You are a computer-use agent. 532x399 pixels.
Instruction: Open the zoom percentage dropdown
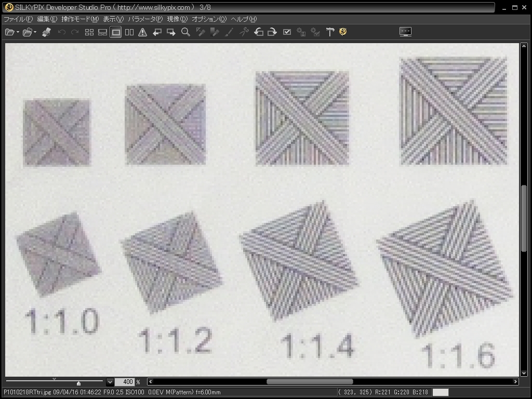(110, 382)
